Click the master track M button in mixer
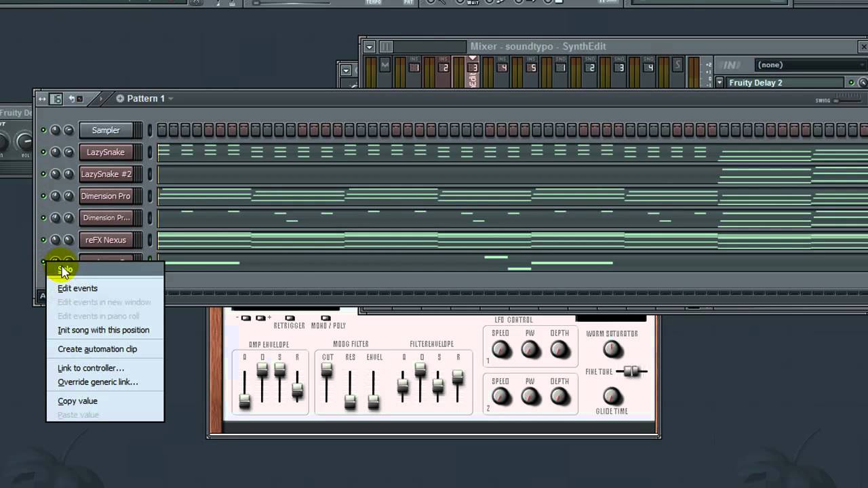868x488 pixels. (x=385, y=65)
